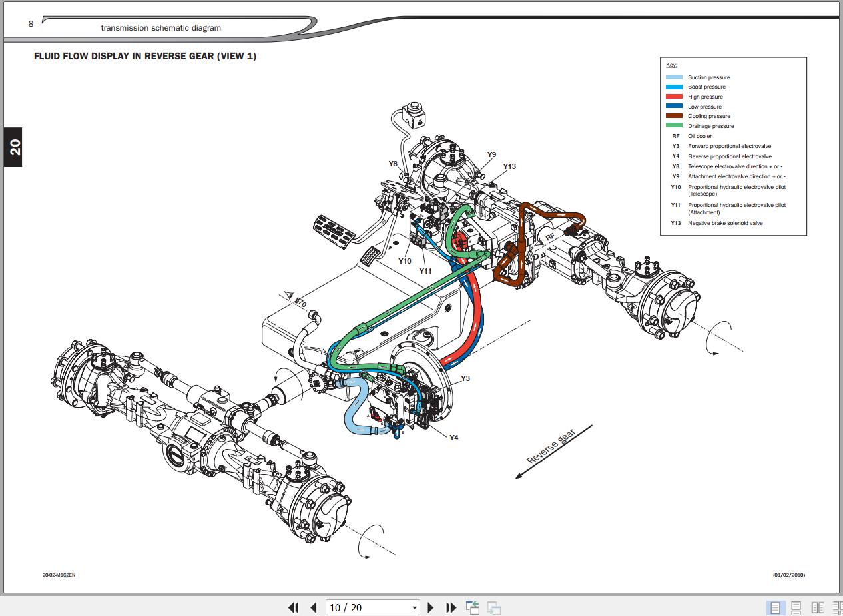Click the Low pressure dark blue swatch
The image size is (843, 616).
[674, 106]
